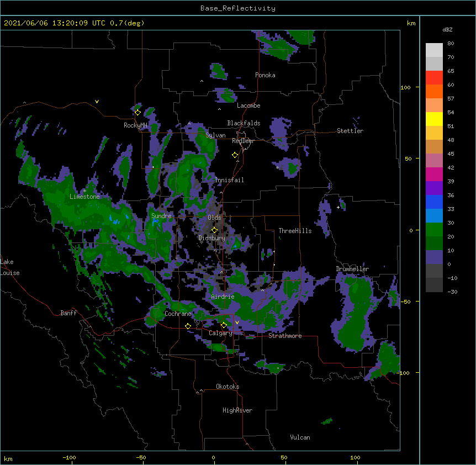The width and height of the screenshot is (476, 465).
Task: Click the Sundre town label
Action: click(161, 216)
